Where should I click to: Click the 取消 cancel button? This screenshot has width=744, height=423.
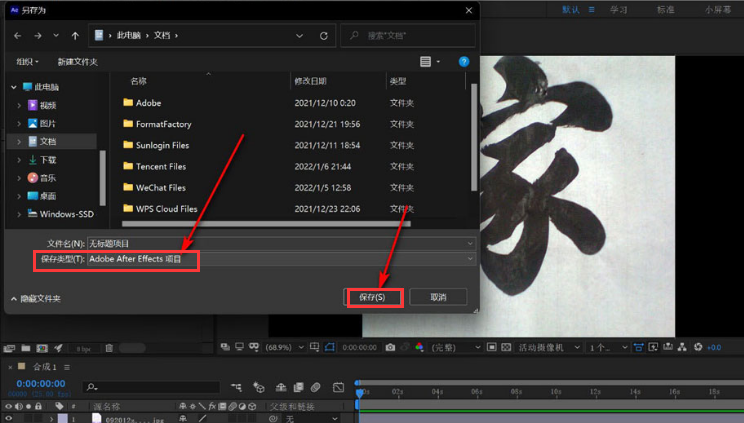(x=437, y=297)
